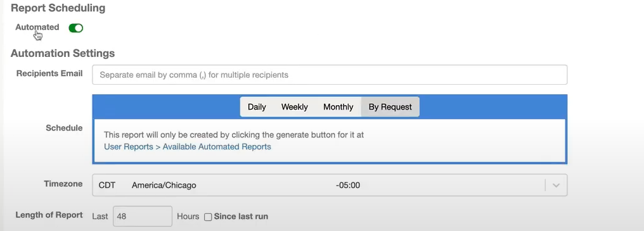Click the Length of Report label
The height and width of the screenshot is (231, 644).
(x=49, y=215)
